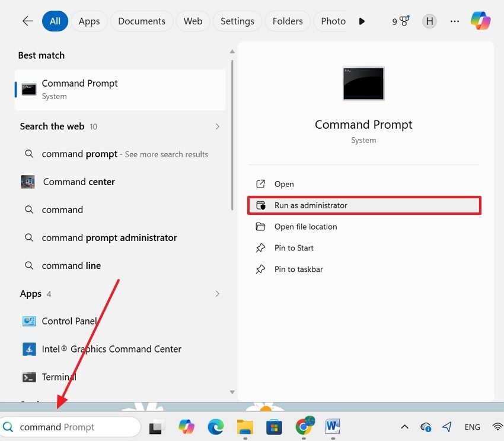The image size is (504, 441).
Task: Open the rewards points trophy icon
Action: [x=401, y=21]
